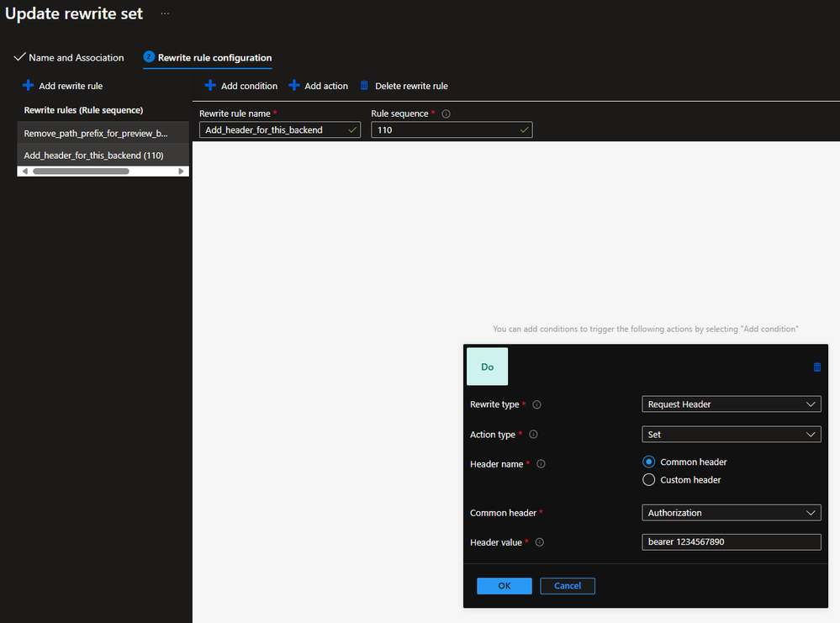Click the Name and Association checkmark icon
The width and height of the screenshot is (840, 623).
20,57
